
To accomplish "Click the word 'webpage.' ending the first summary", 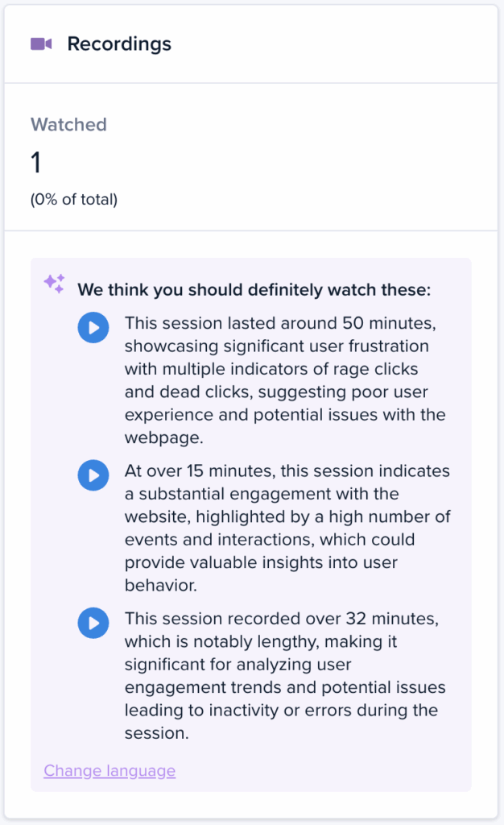I will pyautogui.click(x=164, y=437).
